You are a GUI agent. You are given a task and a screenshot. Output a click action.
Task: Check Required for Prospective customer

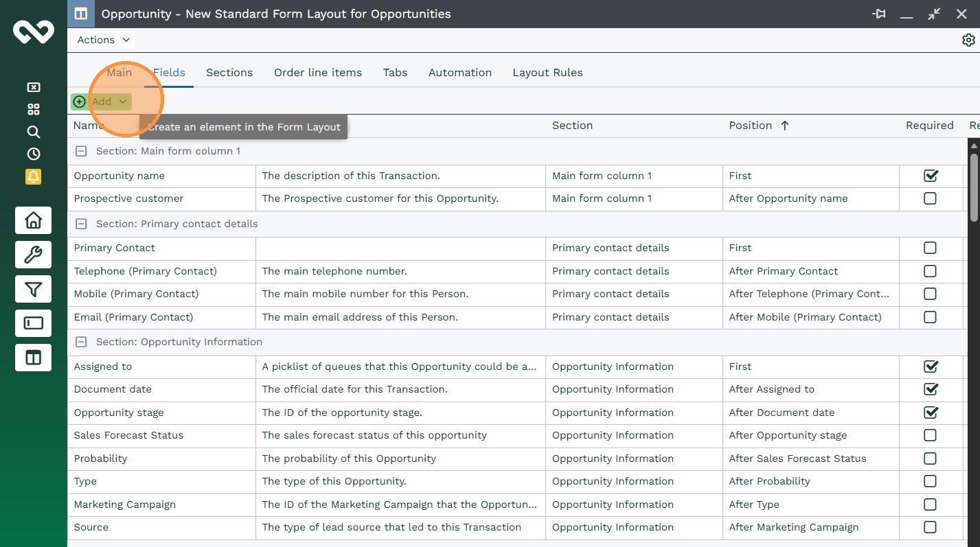click(x=930, y=198)
